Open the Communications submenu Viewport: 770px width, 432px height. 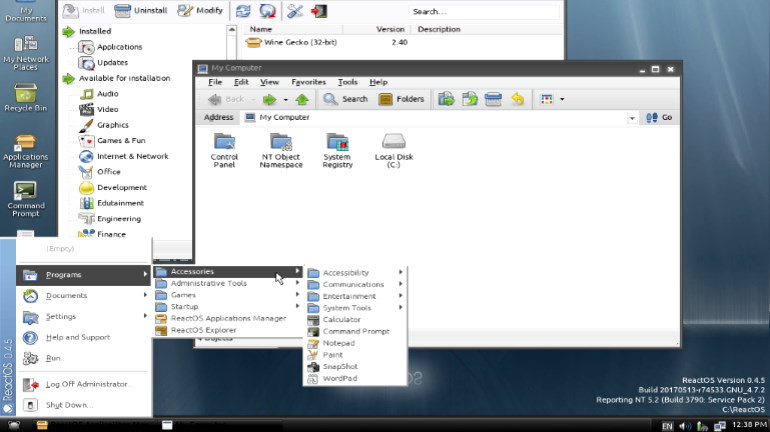click(x=356, y=284)
